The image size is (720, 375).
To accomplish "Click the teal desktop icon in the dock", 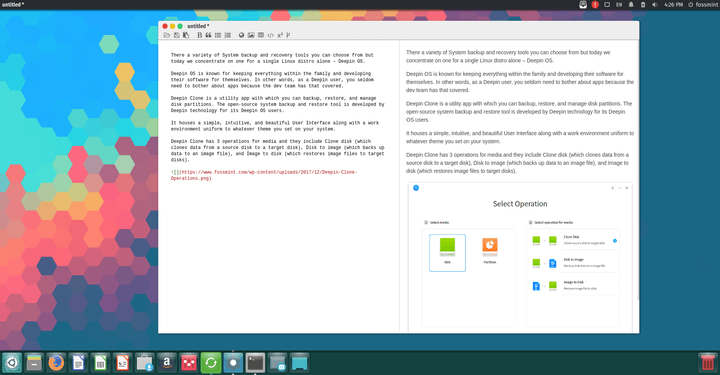I will [x=299, y=363].
